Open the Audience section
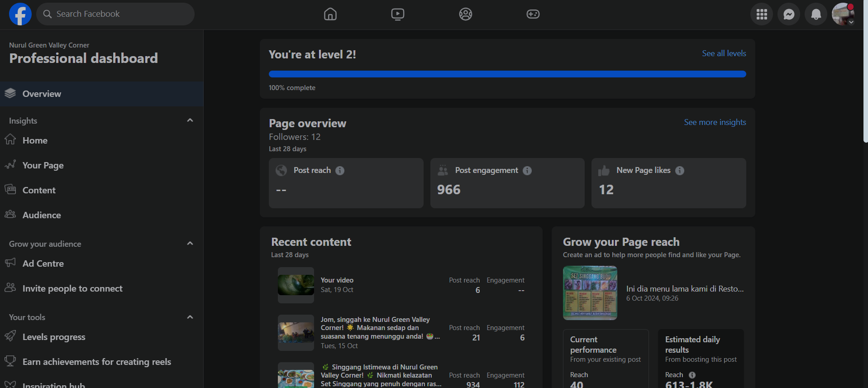Viewport: 868px width, 388px height. tap(102, 215)
